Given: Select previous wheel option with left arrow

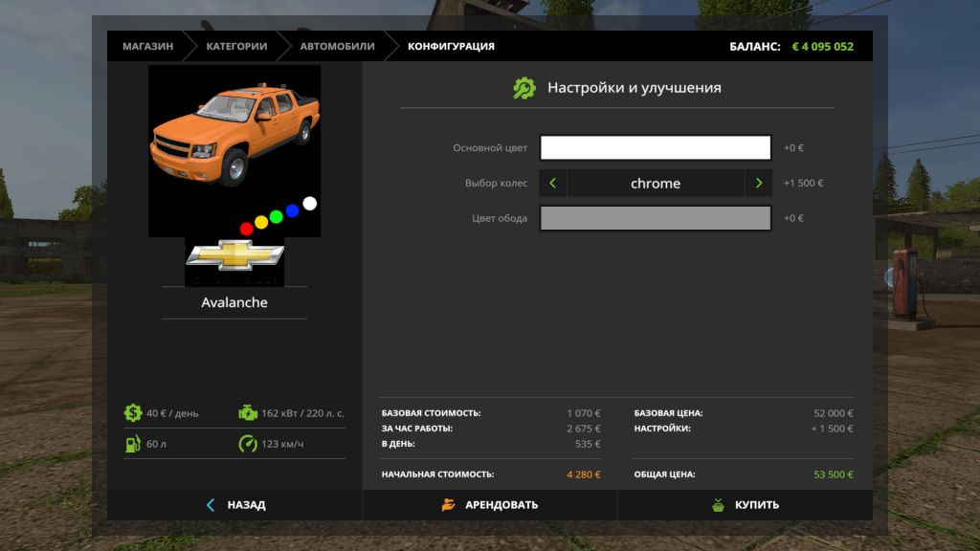Looking at the screenshot, I should pyautogui.click(x=553, y=183).
